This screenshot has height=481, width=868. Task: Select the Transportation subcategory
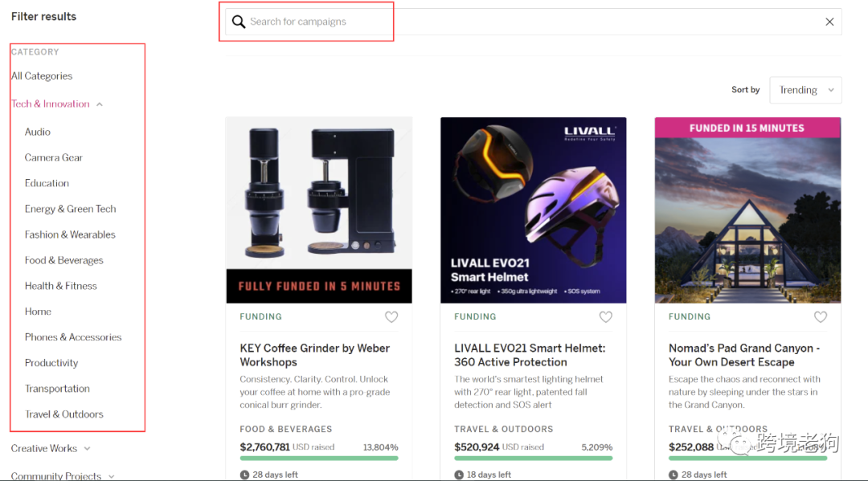pos(57,389)
